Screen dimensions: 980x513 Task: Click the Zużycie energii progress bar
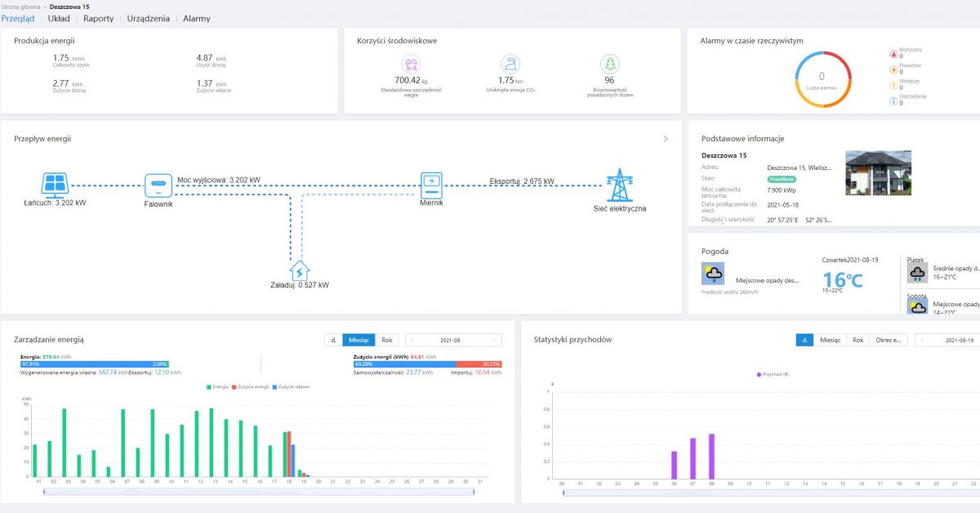(x=428, y=364)
